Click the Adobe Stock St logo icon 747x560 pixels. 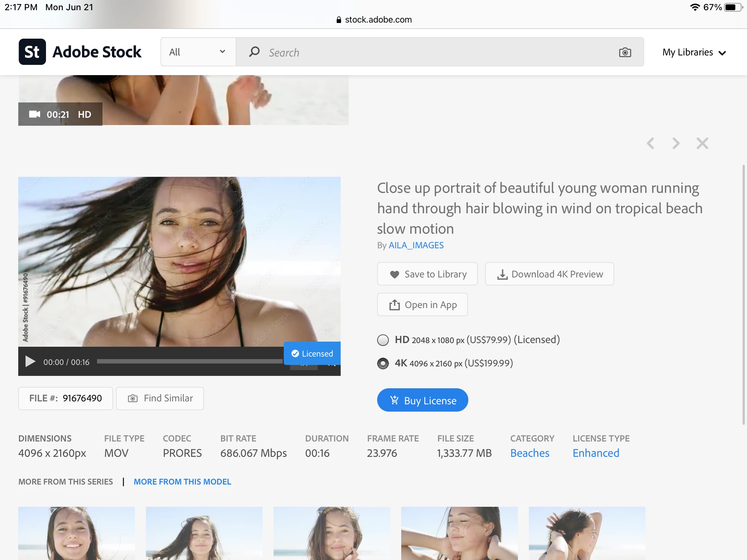[32, 52]
